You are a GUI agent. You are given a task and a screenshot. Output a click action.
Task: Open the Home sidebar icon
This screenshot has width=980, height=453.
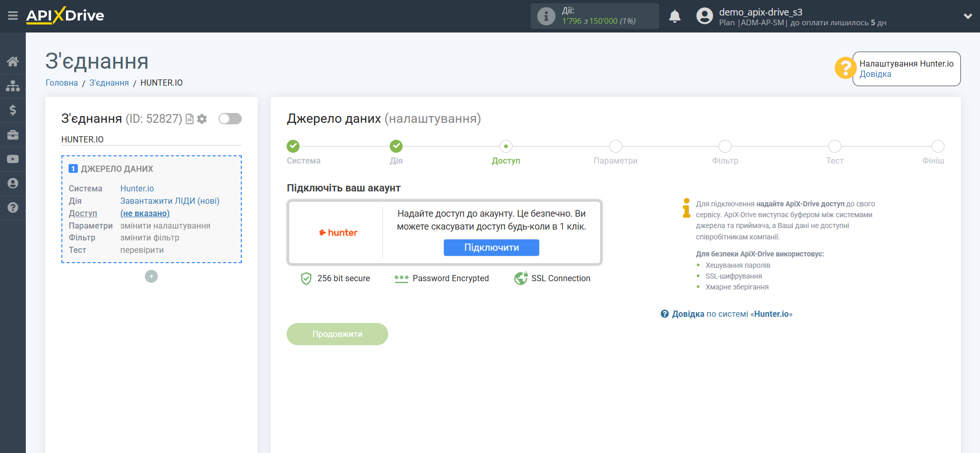point(13,61)
